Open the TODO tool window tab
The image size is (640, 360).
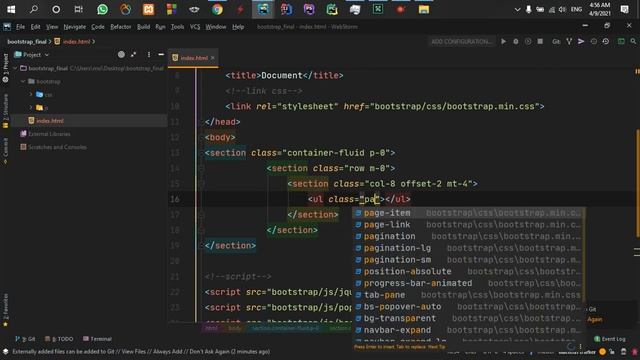click(x=59, y=339)
